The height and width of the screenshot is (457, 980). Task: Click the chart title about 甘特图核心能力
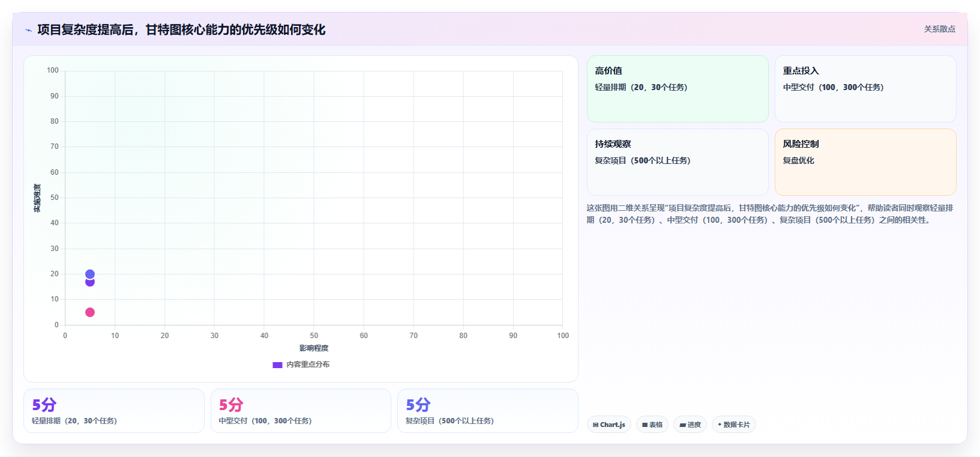point(181,29)
